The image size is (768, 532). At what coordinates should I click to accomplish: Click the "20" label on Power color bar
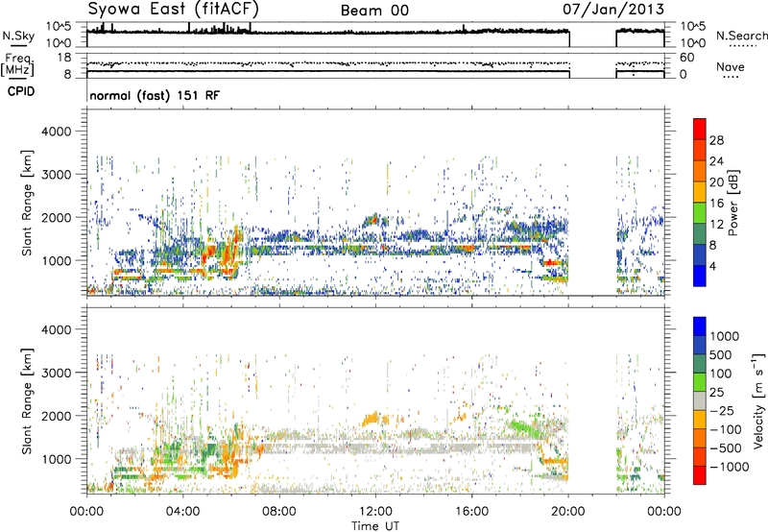click(716, 182)
